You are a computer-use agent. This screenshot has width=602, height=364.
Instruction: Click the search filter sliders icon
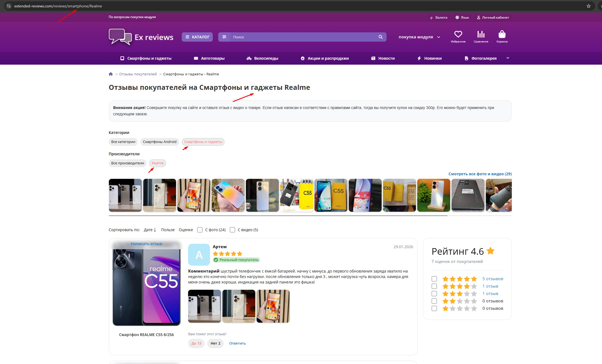[x=224, y=37]
